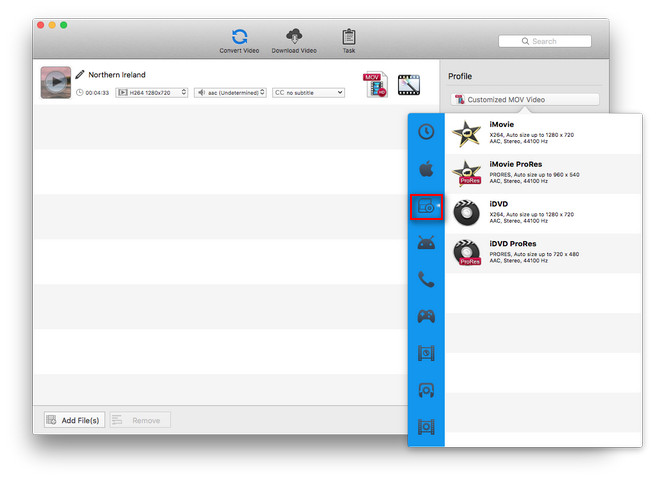The height and width of the screenshot is (481, 660).
Task: Open the Task list
Action: click(349, 41)
